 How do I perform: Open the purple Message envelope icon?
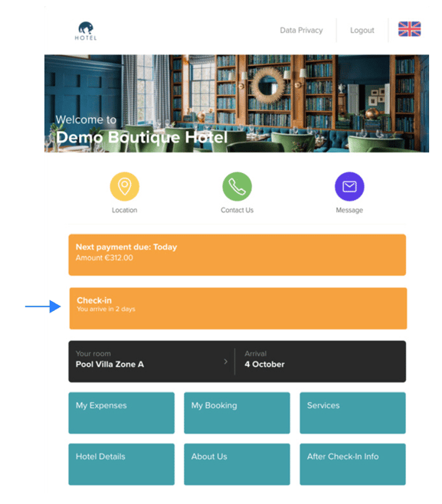pos(349,186)
